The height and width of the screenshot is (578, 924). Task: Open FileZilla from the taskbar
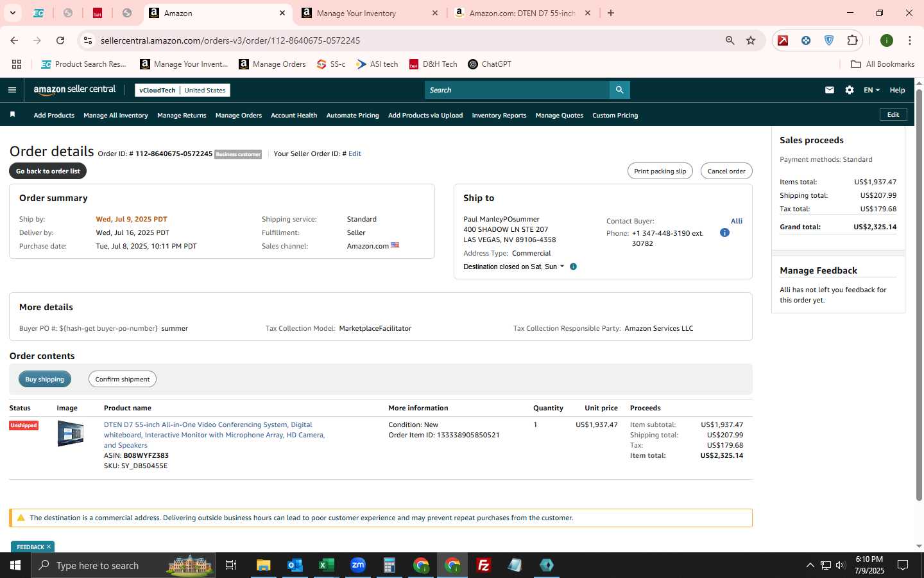coord(484,565)
